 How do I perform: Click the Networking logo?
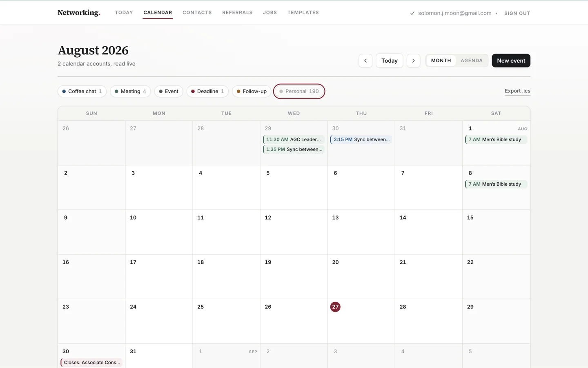[79, 13]
